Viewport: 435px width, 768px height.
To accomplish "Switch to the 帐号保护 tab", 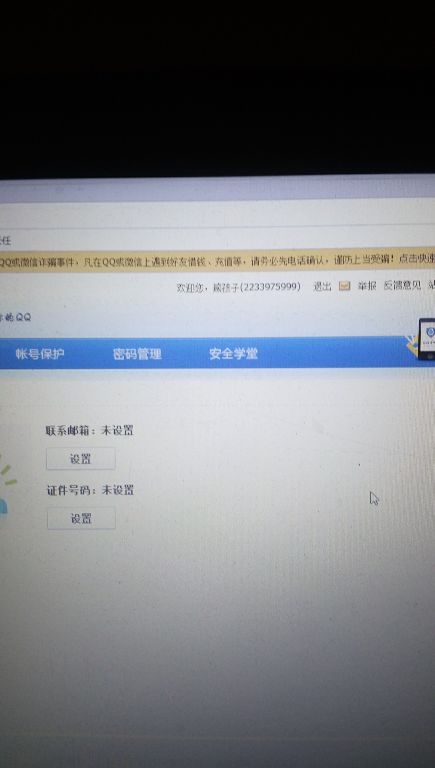I will pyautogui.click(x=40, y=354).
